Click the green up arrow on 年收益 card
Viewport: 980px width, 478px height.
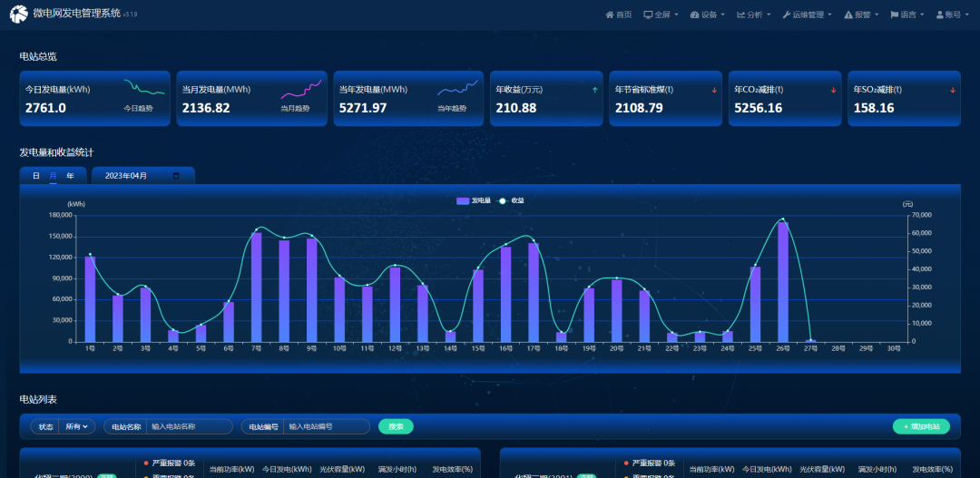tap(594, 90)
